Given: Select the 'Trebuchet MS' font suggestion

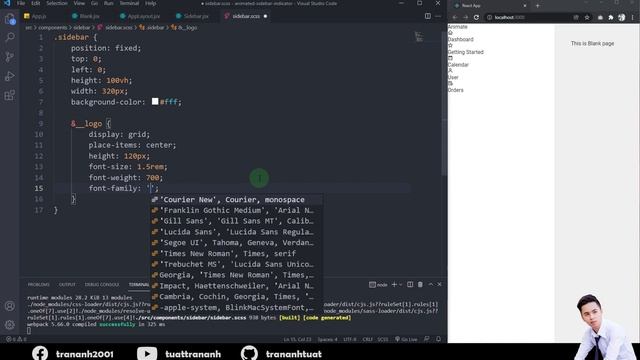Looking at the screenshot, I should pos(236,264).
